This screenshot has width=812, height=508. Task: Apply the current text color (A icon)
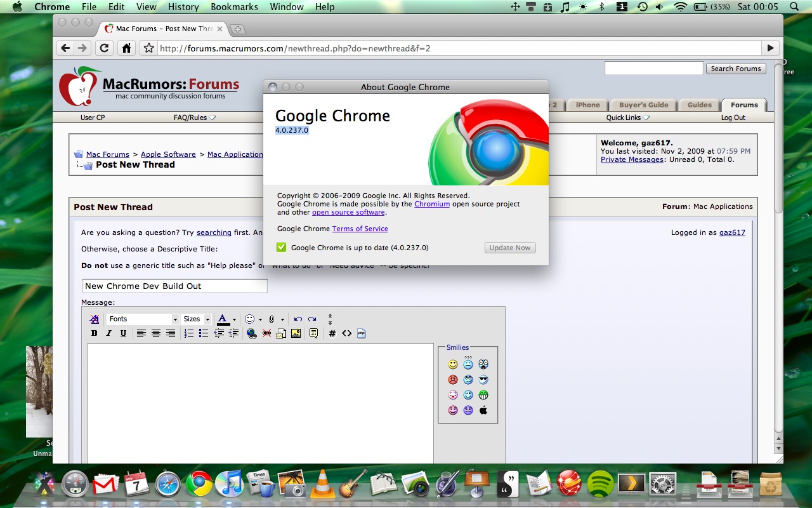click(223, 319)
